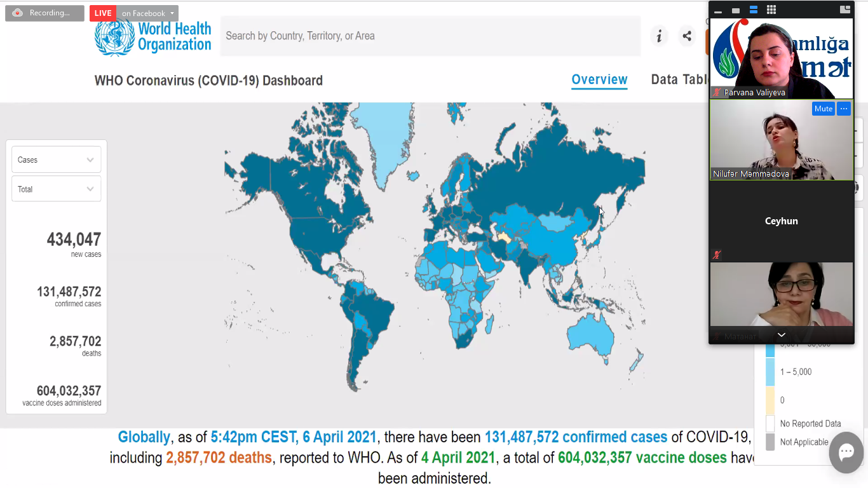Click the 'WHO Coronavirus (COVID-19) Dashboard' title
The height and width of the screenshot is (488, 868).
(x=208, y=81)
